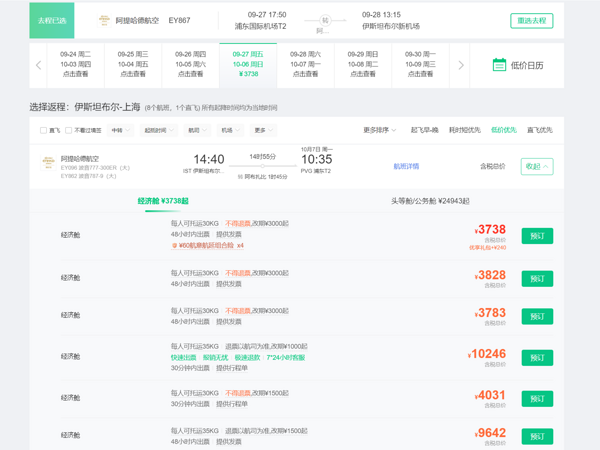Viewport: 600px width, 450px height.
Task: Sort by 低价优先
Action: pos(504,130)
